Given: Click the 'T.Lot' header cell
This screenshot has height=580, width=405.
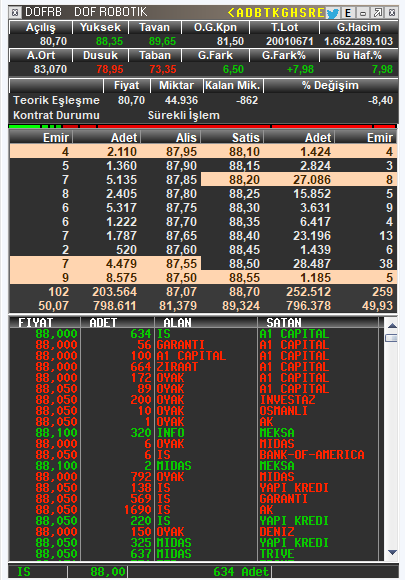Looking at the screenshot, I should (x=284, y=27).
